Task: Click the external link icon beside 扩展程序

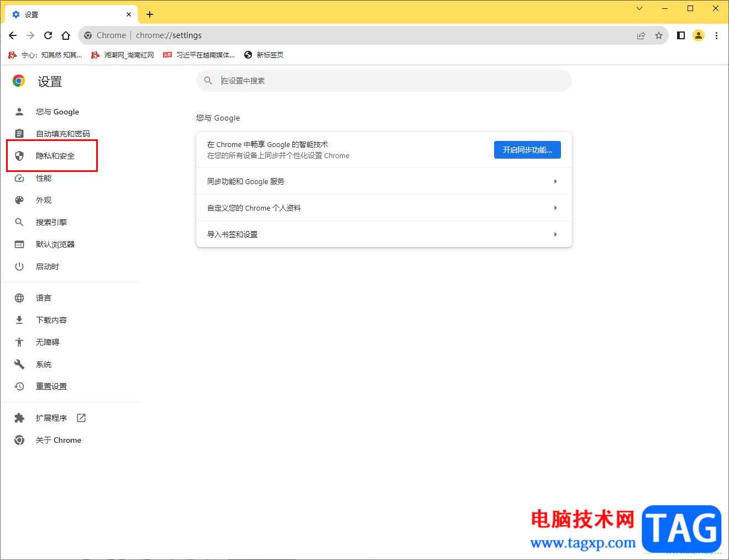Action: pos(81,418)
